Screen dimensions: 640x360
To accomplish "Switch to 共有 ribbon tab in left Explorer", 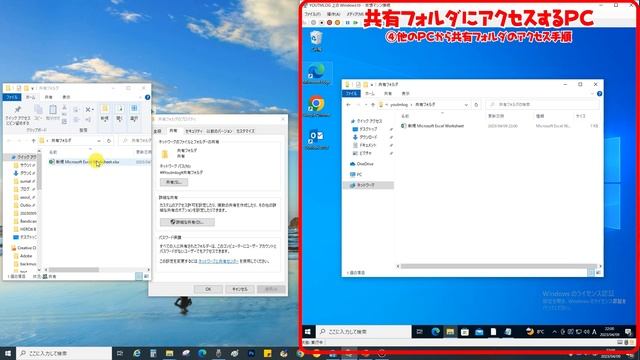I will point(48,97).
